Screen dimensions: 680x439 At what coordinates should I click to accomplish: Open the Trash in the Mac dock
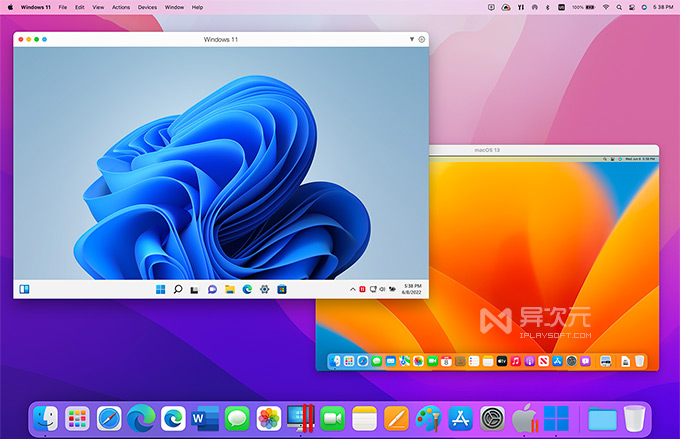click(634, 419)
